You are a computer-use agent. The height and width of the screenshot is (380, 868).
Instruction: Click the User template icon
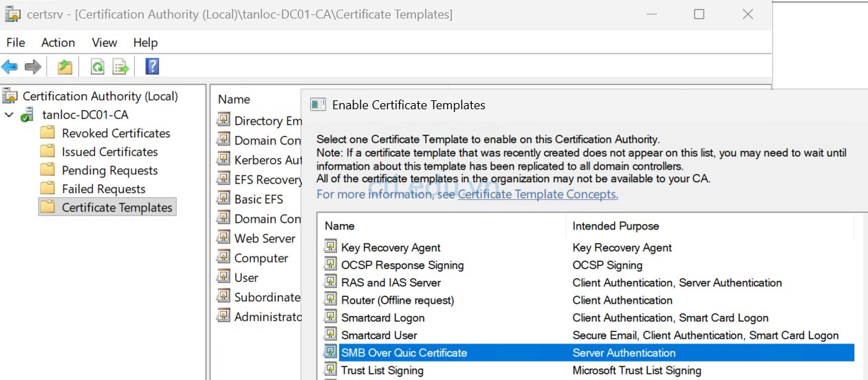(x=223, y=277)
